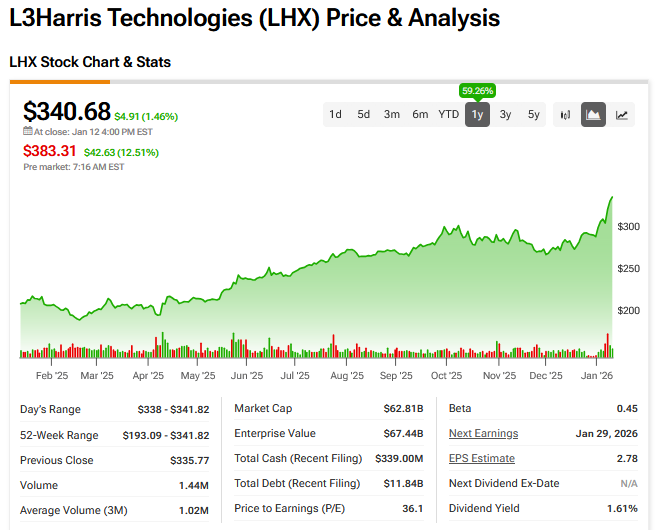Image resolution: width=655 pixels, height=530 pixels.
Task: Click the price line peak near Jan '26
Action: click(611, 198)
